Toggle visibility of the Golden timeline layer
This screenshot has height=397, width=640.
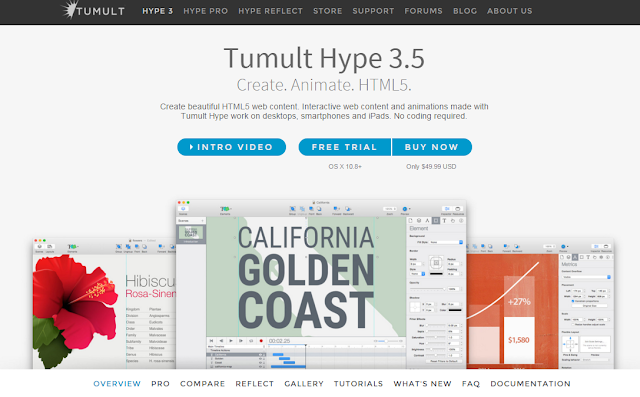(x=260, y=359)
